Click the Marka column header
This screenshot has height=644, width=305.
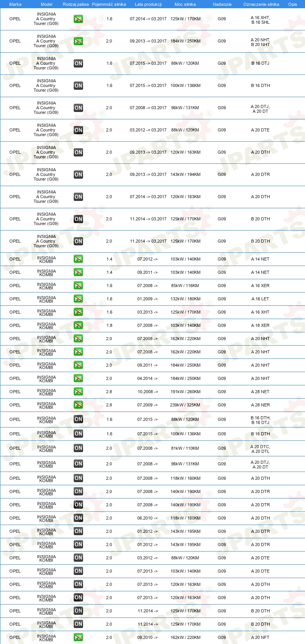[15, 4]
